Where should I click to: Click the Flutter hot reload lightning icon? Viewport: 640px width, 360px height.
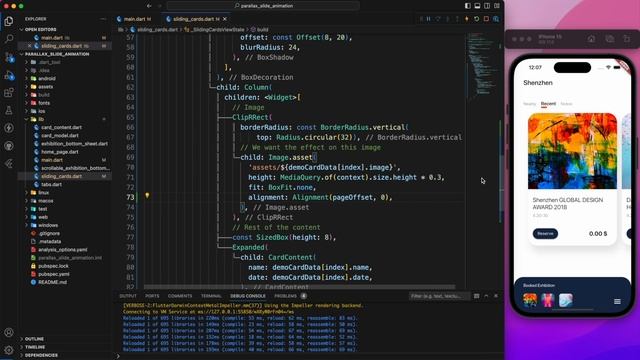[467, 19]
